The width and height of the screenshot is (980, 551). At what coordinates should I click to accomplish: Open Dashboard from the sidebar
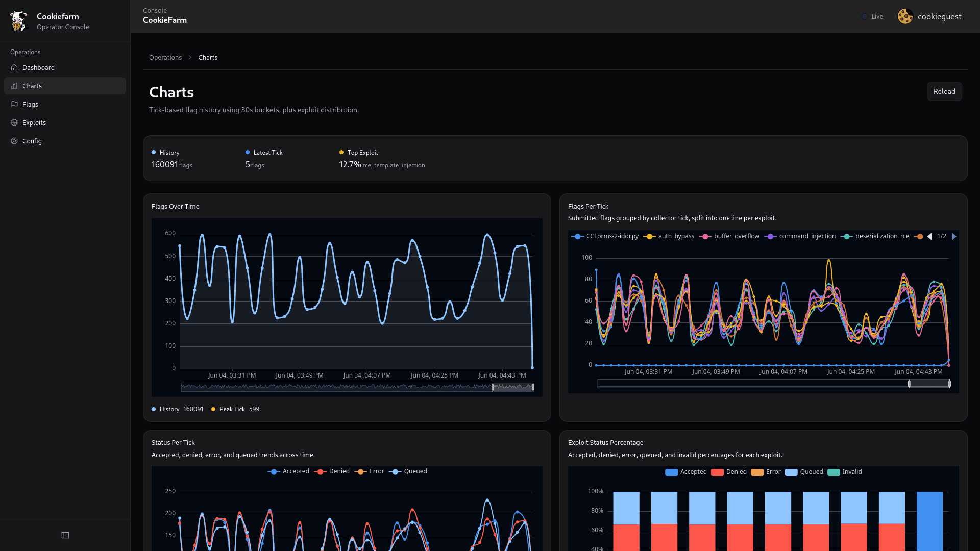65,67
